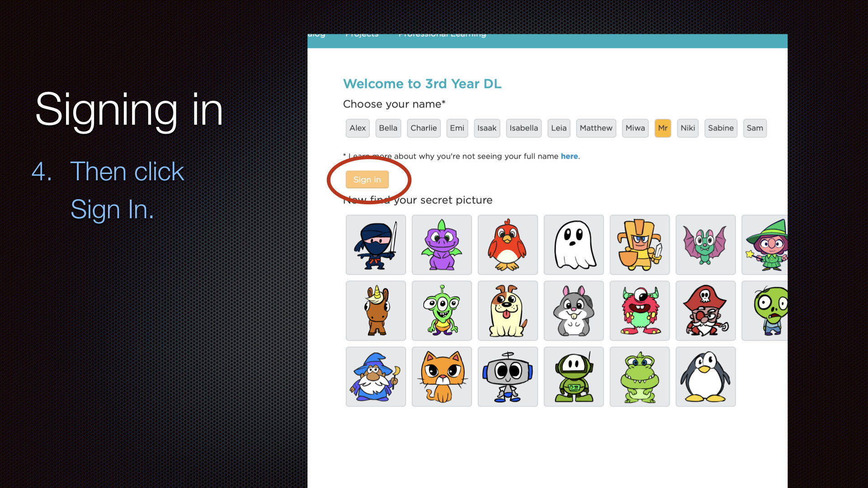Image resolution: width=868 pixels, height=488 pixels.
Task: Pick the purple bat picture
Action: tap(706, 245)
